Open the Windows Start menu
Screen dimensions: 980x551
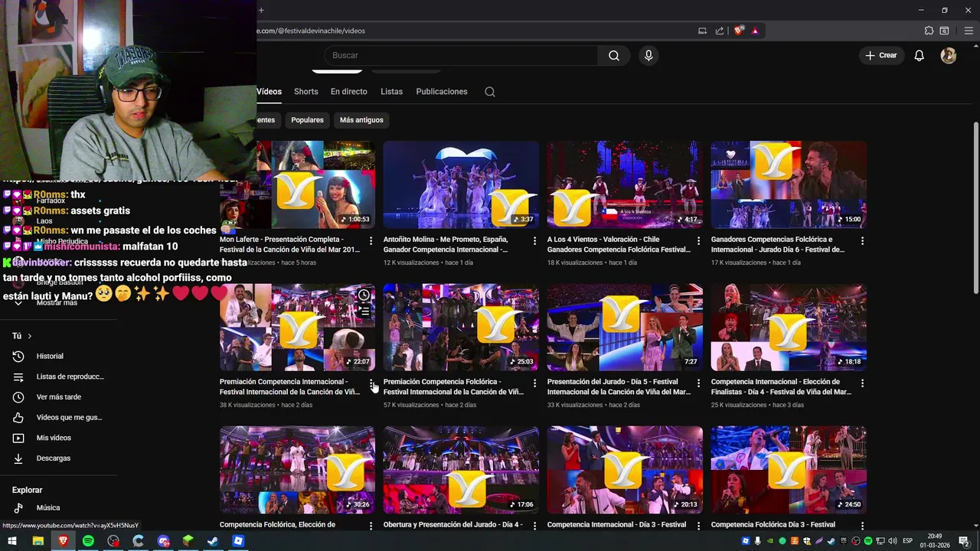point(12,541)
